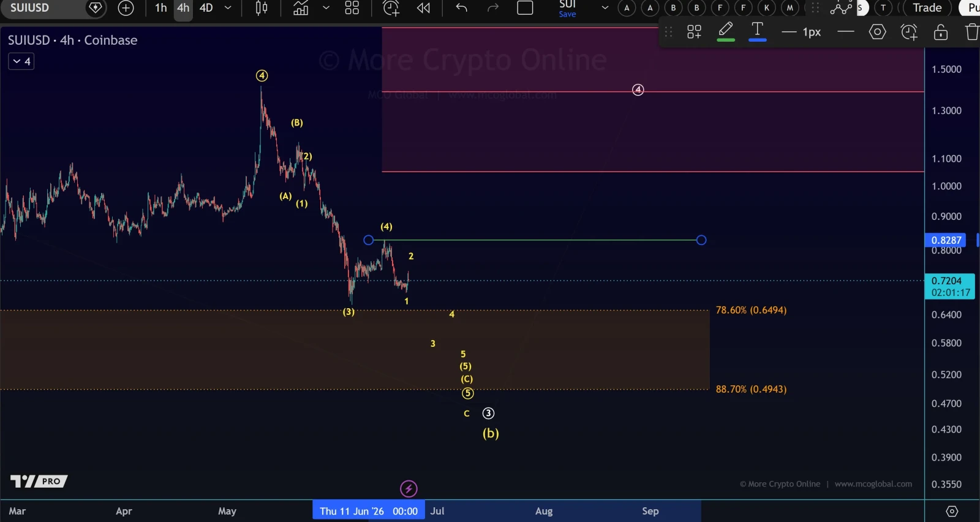
Task: Open the candlestick chart type selector
Action: pos(262,8)
